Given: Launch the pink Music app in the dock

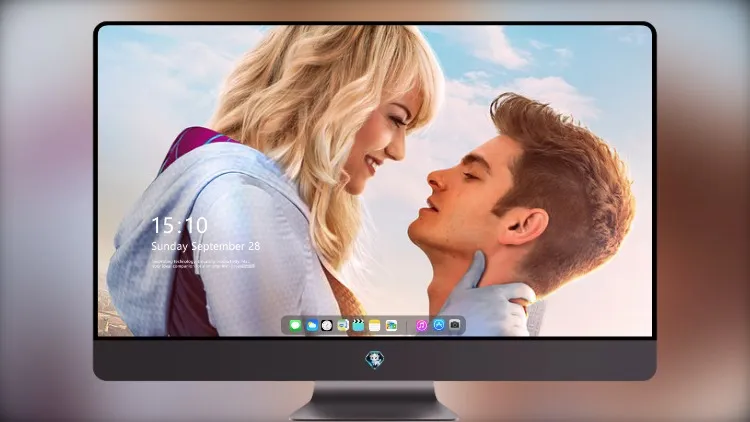Looking at the screenshot, I should 421,325.
